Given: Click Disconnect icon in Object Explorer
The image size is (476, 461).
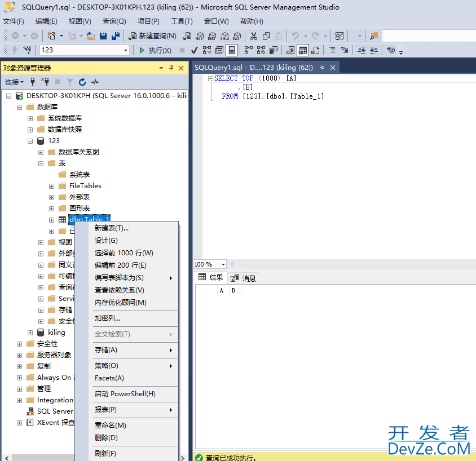Looking at the screenshot, I should coord(45,81).
